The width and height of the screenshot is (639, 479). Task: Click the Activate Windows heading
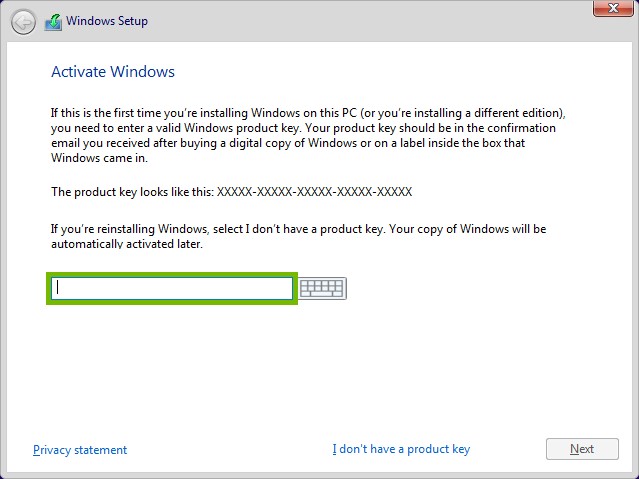pos(113,72)
